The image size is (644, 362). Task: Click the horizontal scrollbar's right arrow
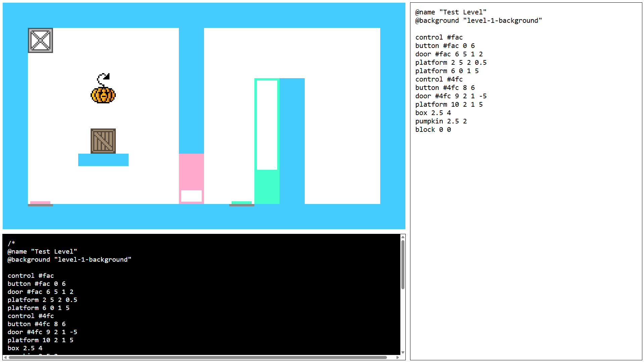[398, 358]
